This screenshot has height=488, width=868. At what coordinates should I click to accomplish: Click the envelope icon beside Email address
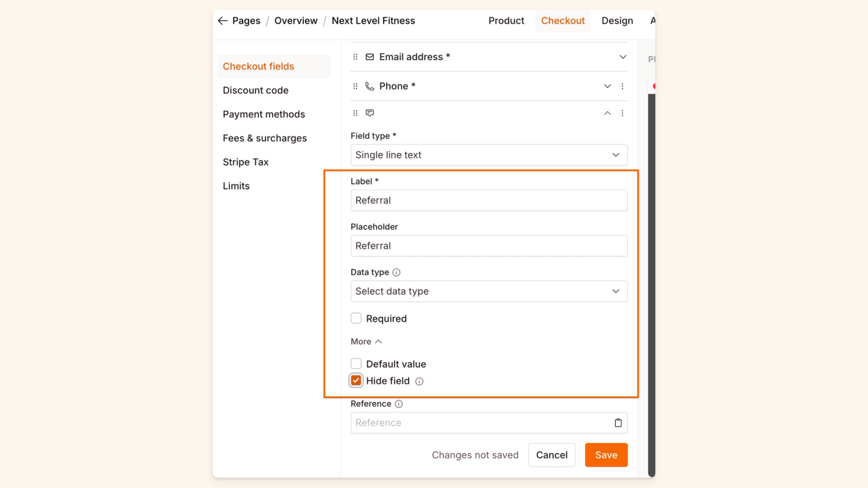(x=370, y=57)
